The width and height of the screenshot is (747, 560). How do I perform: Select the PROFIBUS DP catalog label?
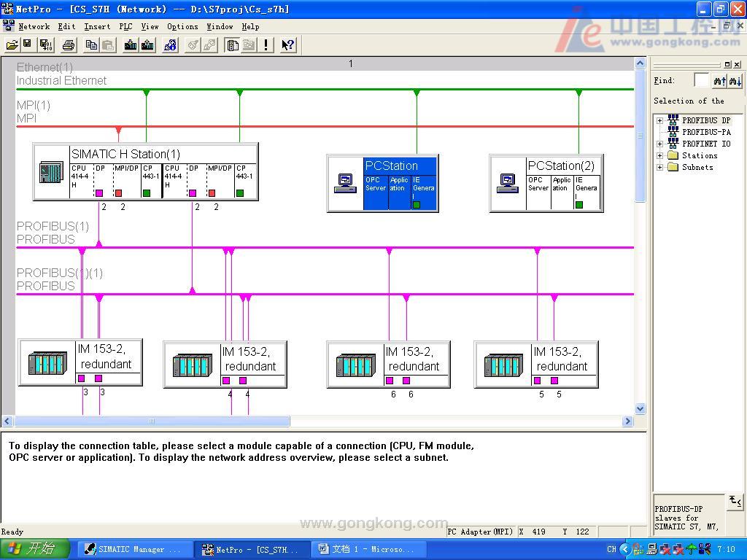[x=706, y=120]
